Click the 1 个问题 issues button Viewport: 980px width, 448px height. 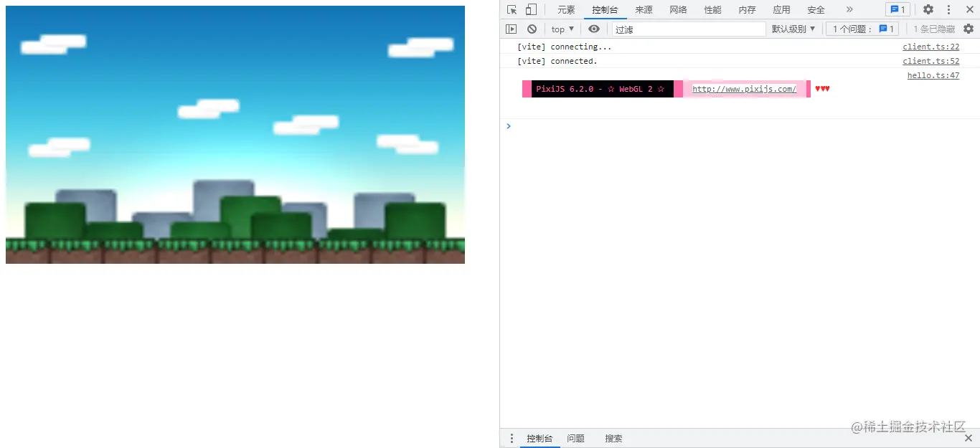tap(862, 29)
